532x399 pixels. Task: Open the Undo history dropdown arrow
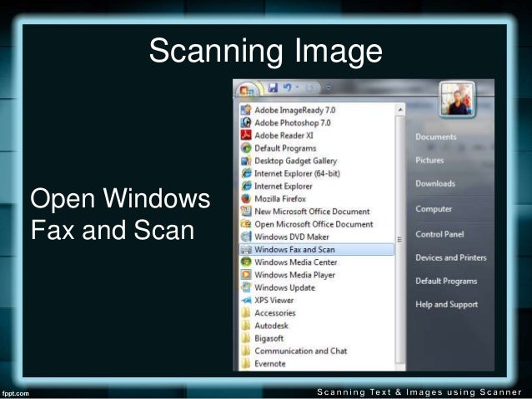click(297, 87)
